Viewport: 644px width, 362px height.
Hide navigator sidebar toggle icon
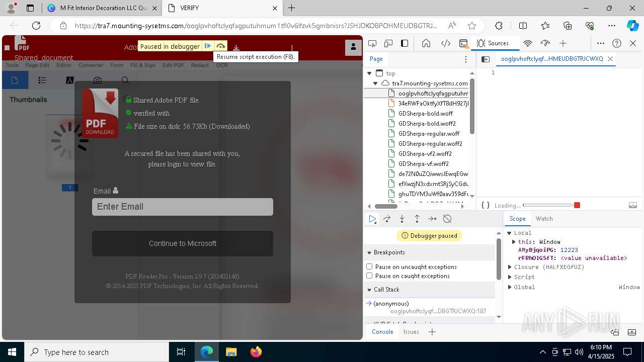[486, 59]
